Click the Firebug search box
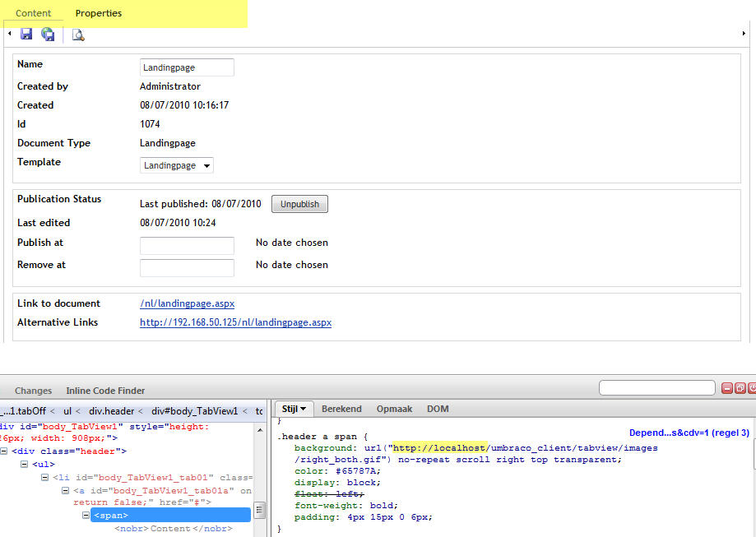 (x=656, y=388)
